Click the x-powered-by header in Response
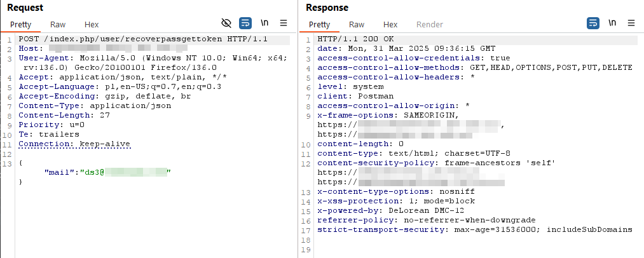This screenshot has width=644, height=258. (x=393, y=210)
